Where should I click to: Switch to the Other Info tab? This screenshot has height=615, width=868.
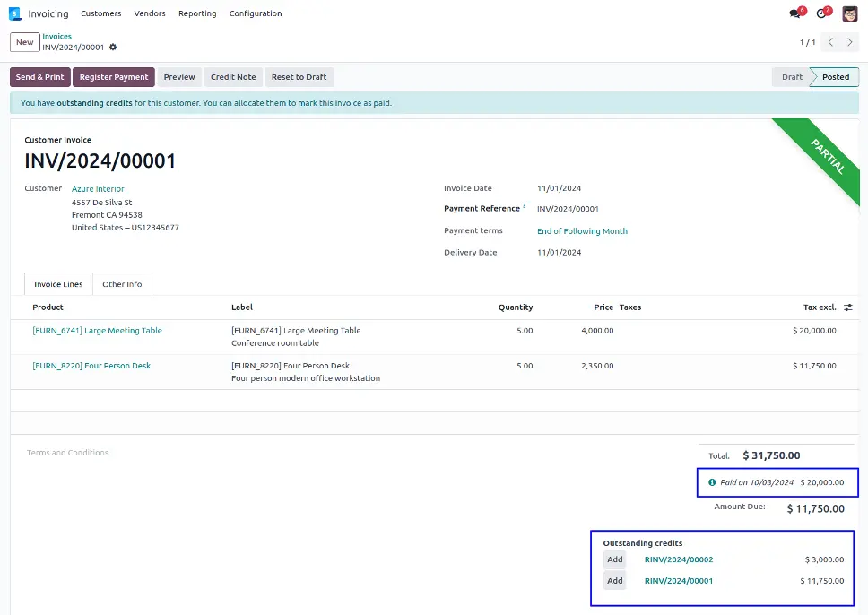122,284
